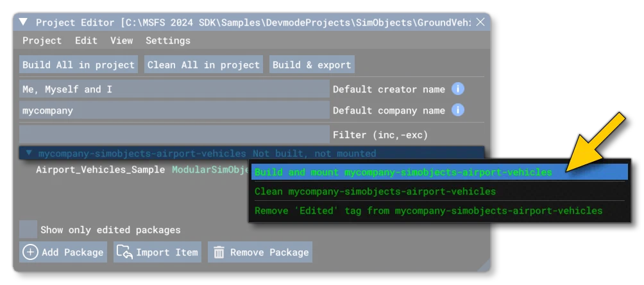The image size is (644, 285).
Task: Open the Edit menu
Action: coord(86,40)
